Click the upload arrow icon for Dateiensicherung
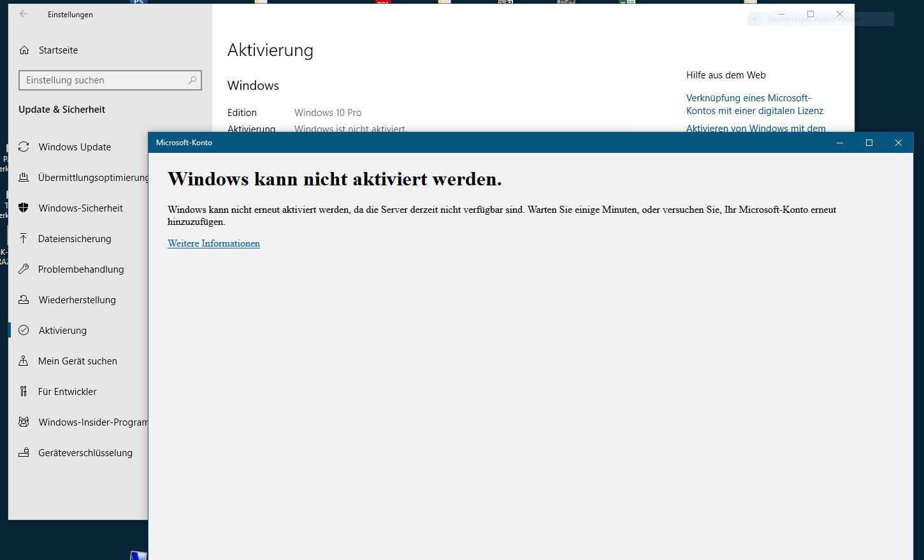Screen dimensions: 924x560 pos(24,239)
